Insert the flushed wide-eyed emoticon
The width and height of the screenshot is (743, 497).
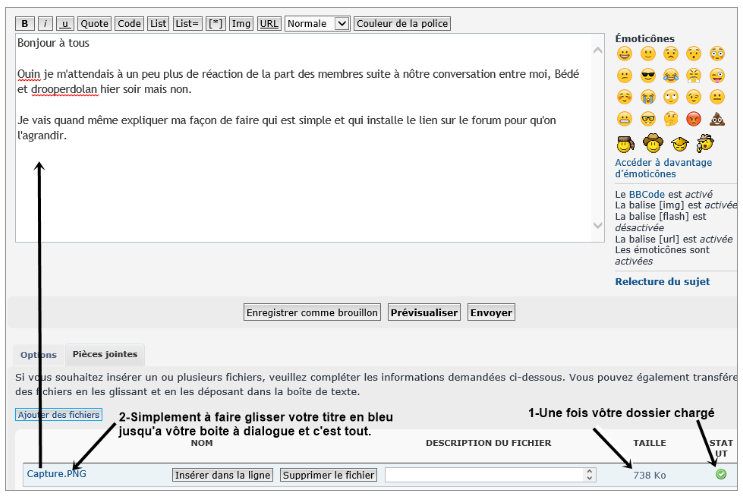click(x=717, y=54)
